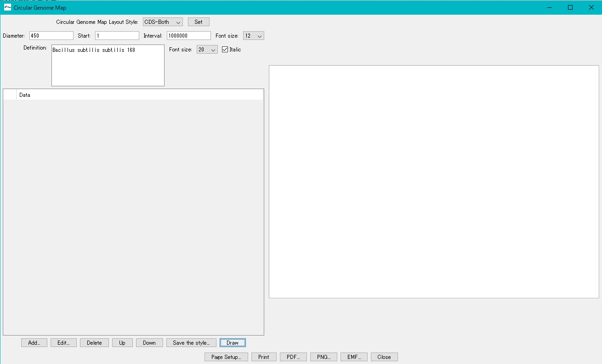This screenshot has height=364, width=602.
Task: Click the Close button at bottom
Action: [384, 357]
